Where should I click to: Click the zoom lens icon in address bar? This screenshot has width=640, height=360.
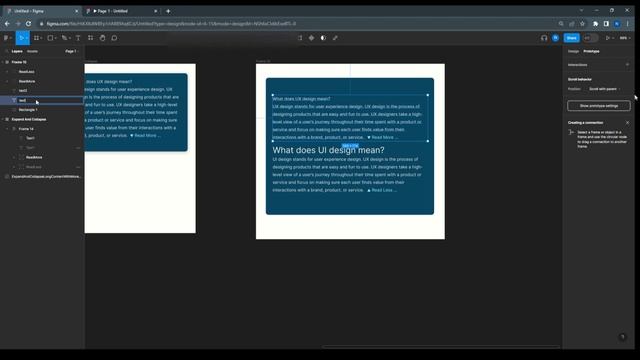[561, 24]
